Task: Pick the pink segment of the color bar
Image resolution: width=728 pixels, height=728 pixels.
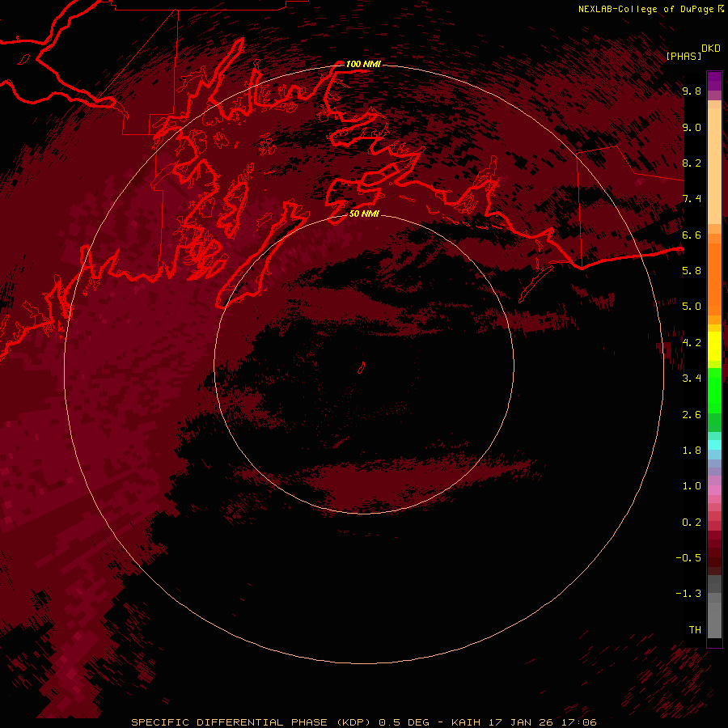Action: tap(714, 490)
